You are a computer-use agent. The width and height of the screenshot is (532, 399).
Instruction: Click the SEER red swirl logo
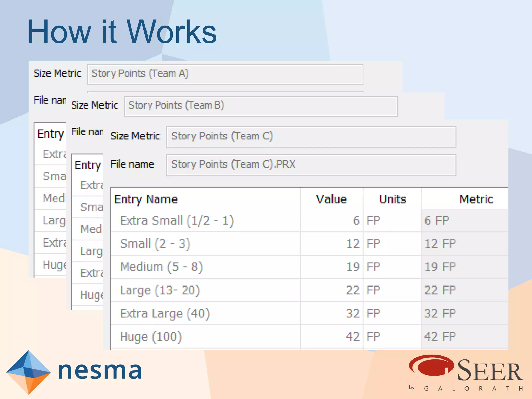pyautogui.click(x=431, y=366)
